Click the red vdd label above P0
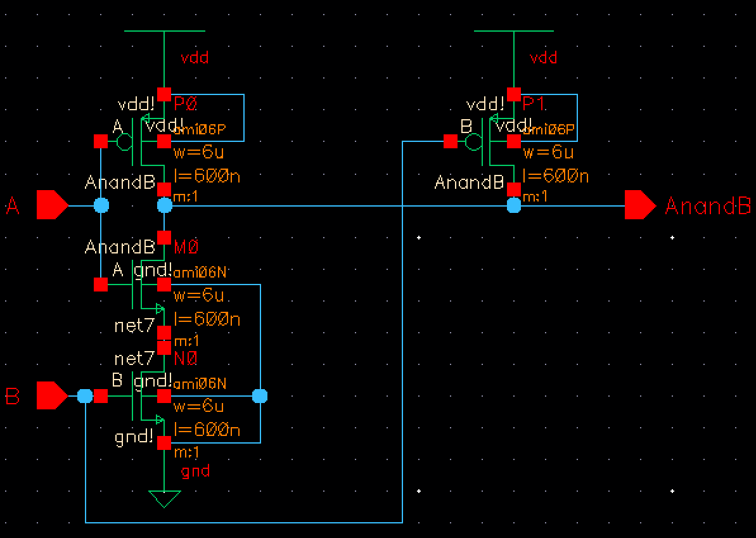This screenshot has height=538, width=756. [195, 58]
